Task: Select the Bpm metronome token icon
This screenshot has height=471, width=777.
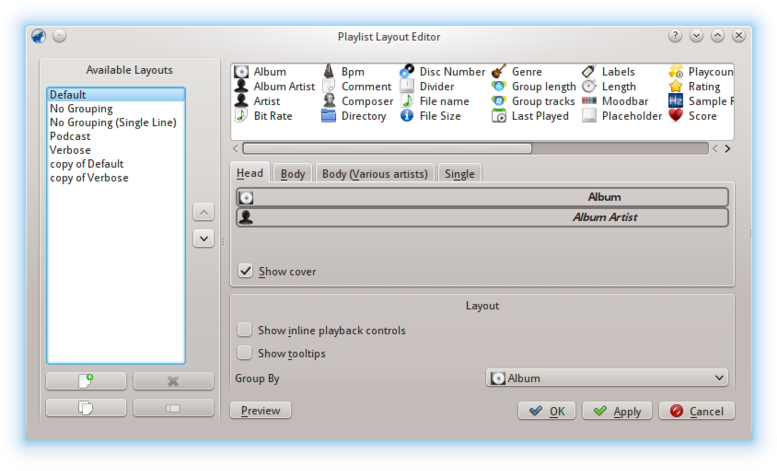Action: click(329, 72)
